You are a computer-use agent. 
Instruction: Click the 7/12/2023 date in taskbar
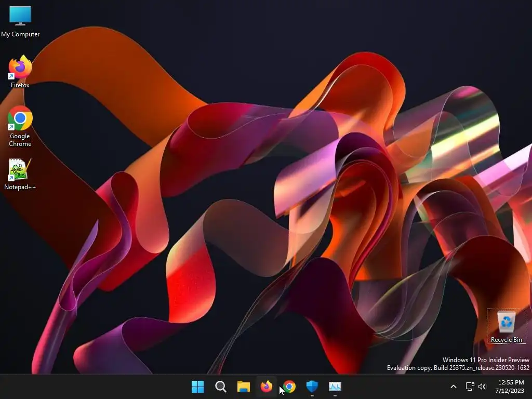click(510, 391)
